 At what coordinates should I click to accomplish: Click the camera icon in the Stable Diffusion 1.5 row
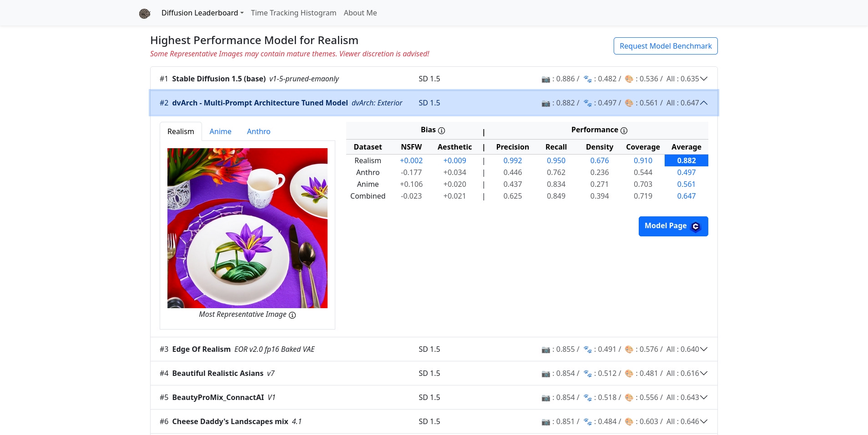click(x=545, y=79)
